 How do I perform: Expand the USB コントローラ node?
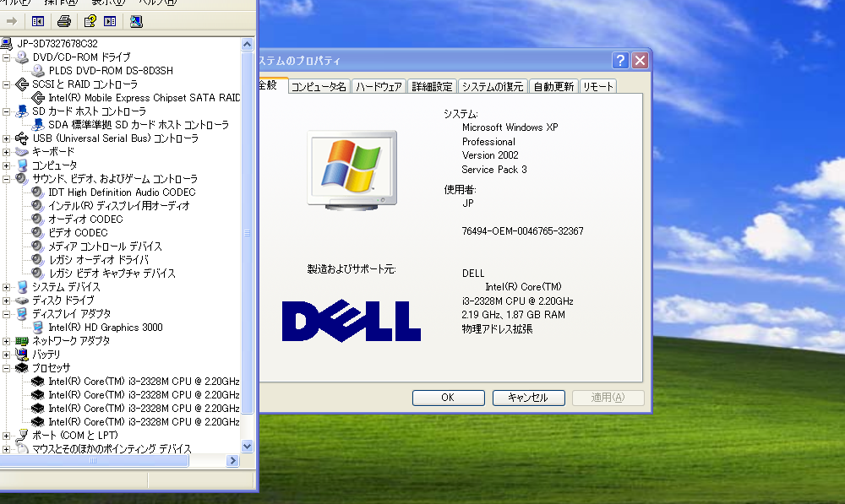click(x=7, y=138)
